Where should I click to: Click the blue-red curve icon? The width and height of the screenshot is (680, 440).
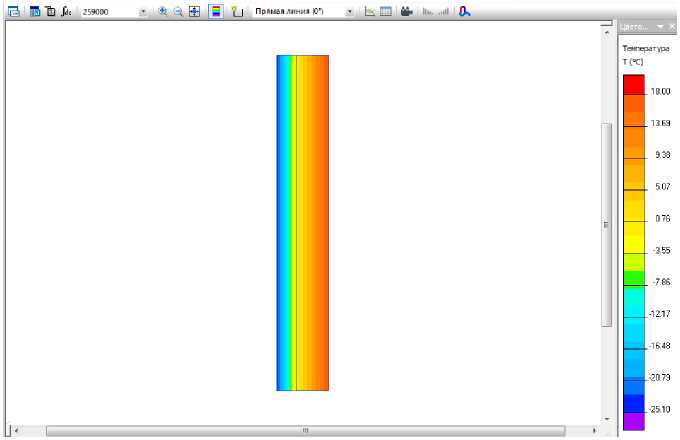click(x=464, y=12)
